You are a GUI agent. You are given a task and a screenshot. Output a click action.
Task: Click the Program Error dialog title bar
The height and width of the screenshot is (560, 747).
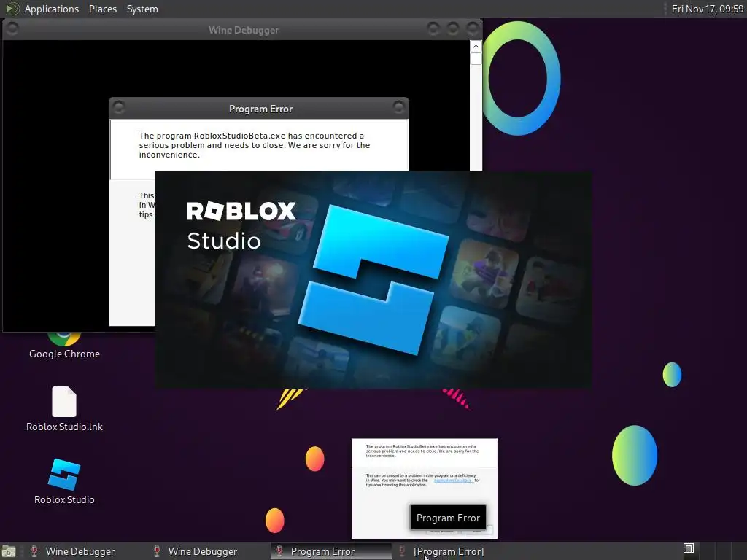259,109
